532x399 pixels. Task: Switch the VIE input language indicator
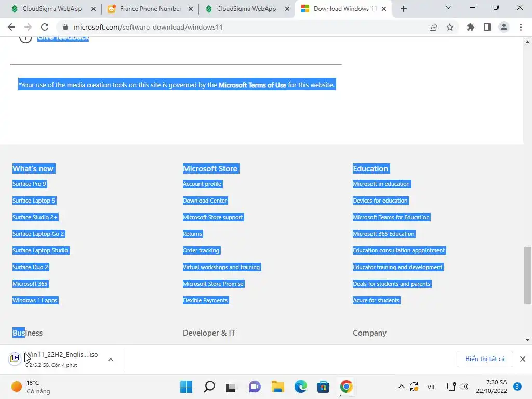[x=432, y=387]
